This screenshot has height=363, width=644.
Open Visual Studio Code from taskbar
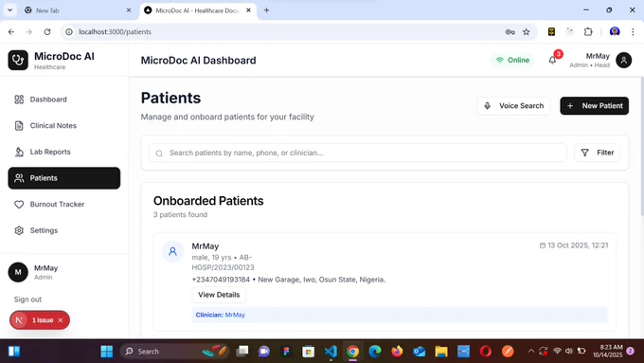pos(331,352)
